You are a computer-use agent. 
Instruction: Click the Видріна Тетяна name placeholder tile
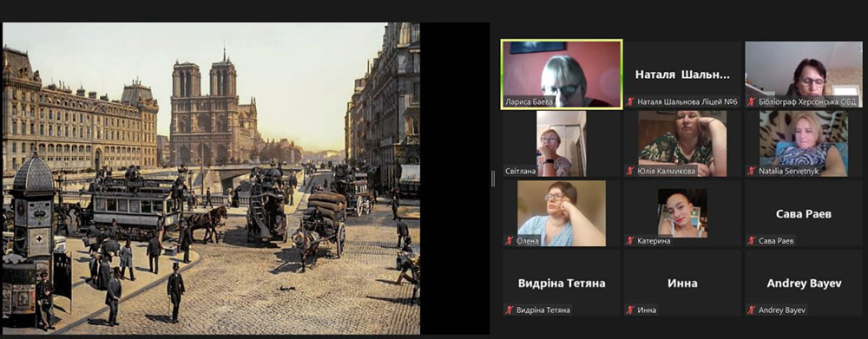(562, 283)
